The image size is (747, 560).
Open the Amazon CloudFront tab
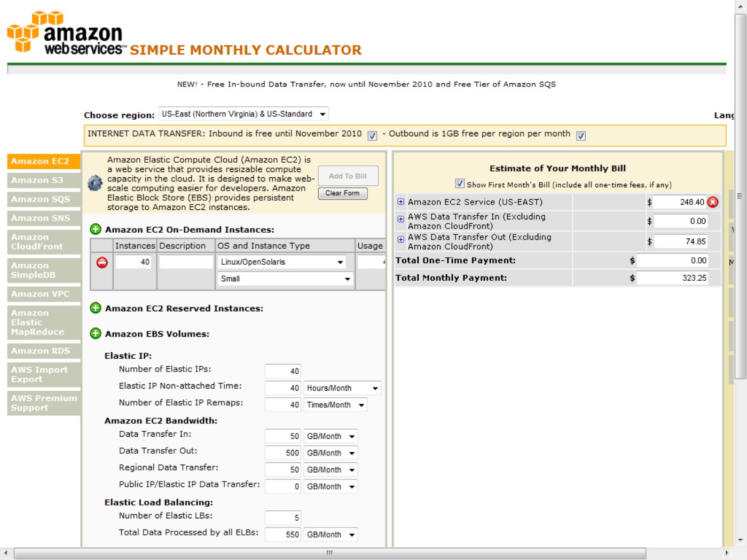(44, 242)
